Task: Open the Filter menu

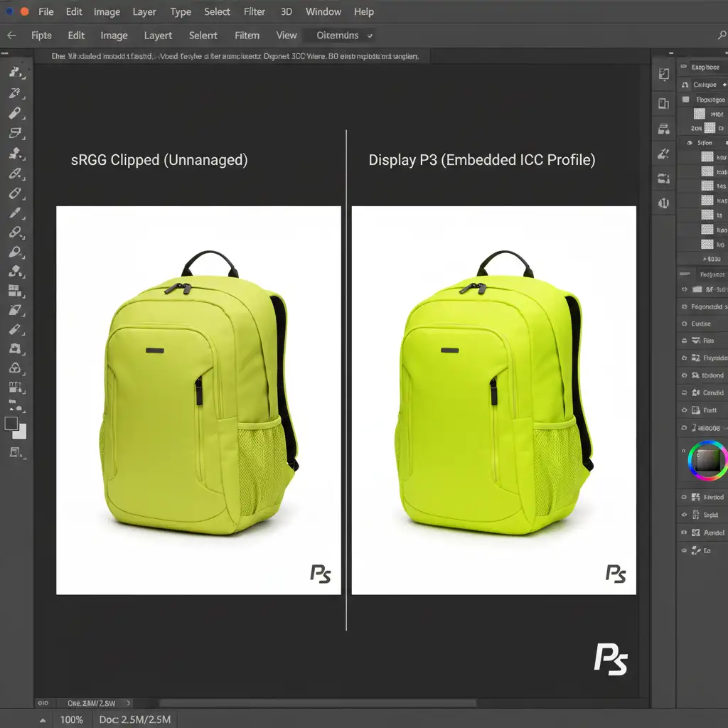Action: (255, 12)
